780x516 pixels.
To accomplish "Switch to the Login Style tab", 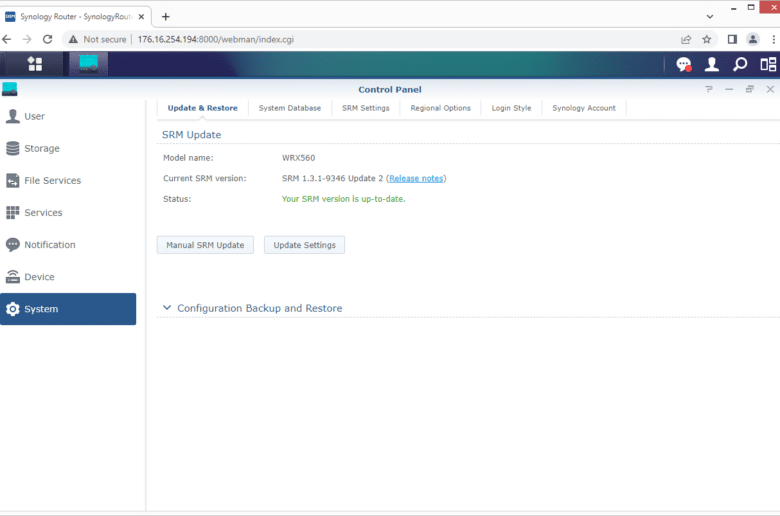I will pos(511,108).
